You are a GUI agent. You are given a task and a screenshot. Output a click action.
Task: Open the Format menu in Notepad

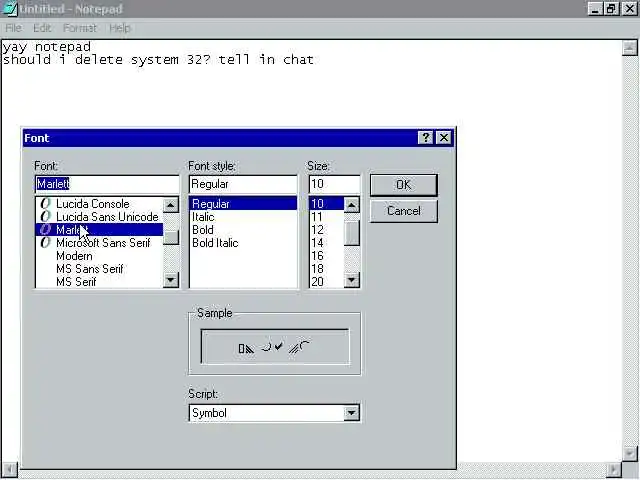click(80, 28)
